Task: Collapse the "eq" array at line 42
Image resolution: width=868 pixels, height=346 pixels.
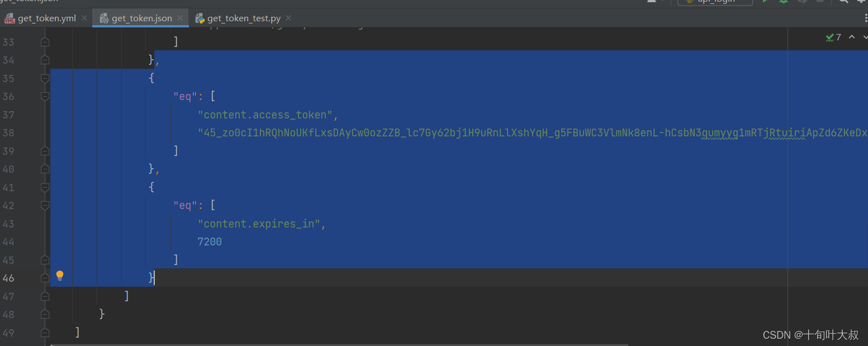Action: 45,206
